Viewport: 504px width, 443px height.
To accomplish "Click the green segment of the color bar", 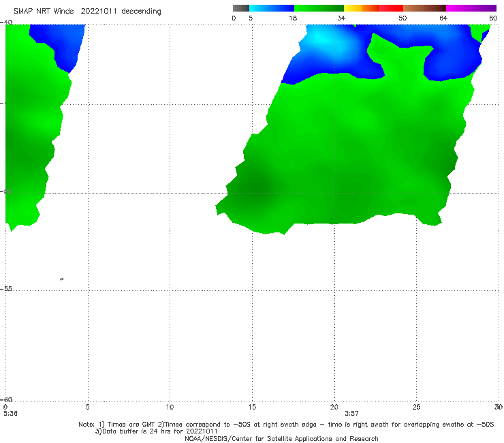I will [x=319, y=8].
